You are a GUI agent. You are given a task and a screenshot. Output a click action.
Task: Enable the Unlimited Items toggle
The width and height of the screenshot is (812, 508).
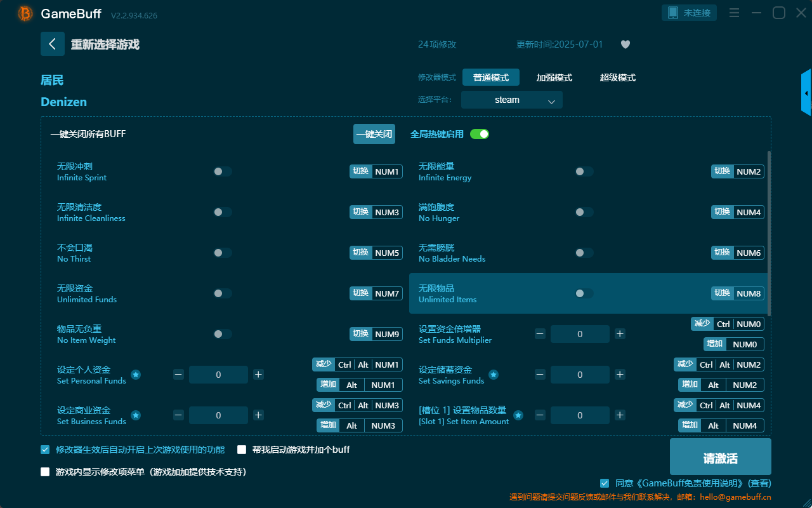click(584, 293)
